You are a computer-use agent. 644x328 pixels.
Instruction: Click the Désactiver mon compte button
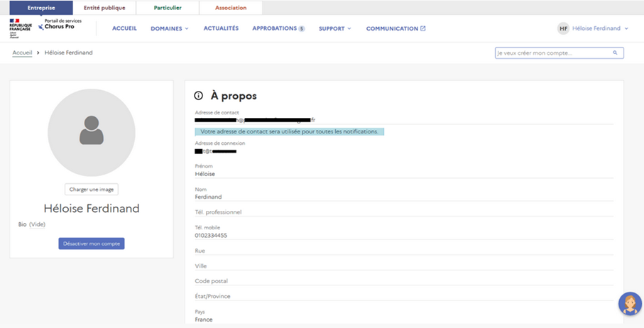coord(91,244)
